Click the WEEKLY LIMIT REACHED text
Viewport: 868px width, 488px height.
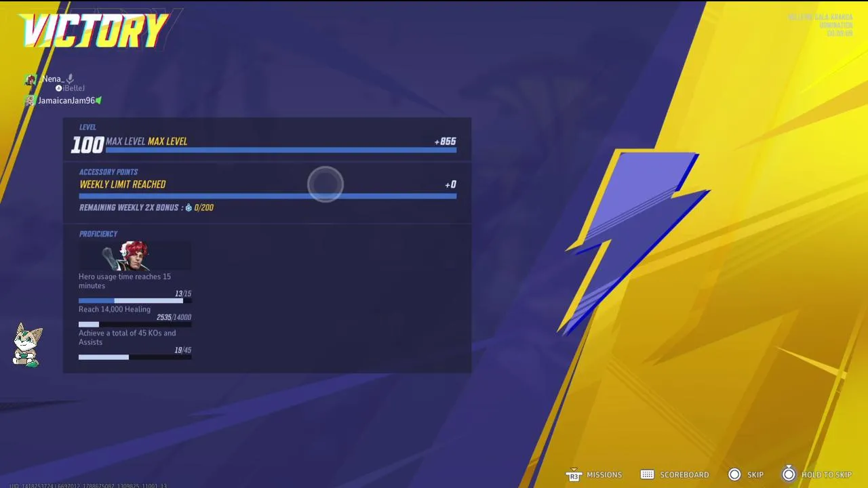pos(123,184)
